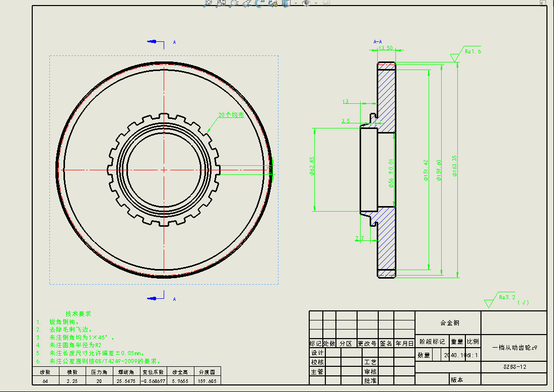Toggle the Hide/Show Items eye icon
The width and height of the screenshot is (554, 392).
[x=306, y=3]
